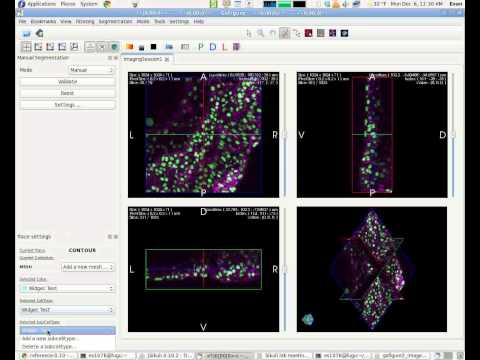This screenshot has height=360, width=480.
Task: Toggle the highlighted gray mode button
Action: click(284, 33)
